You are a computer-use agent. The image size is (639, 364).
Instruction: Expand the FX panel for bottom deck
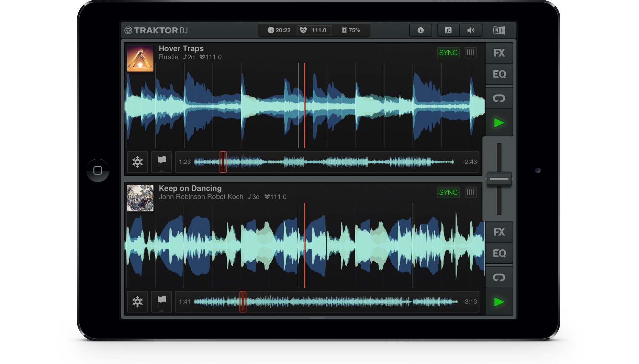point(499,232)
